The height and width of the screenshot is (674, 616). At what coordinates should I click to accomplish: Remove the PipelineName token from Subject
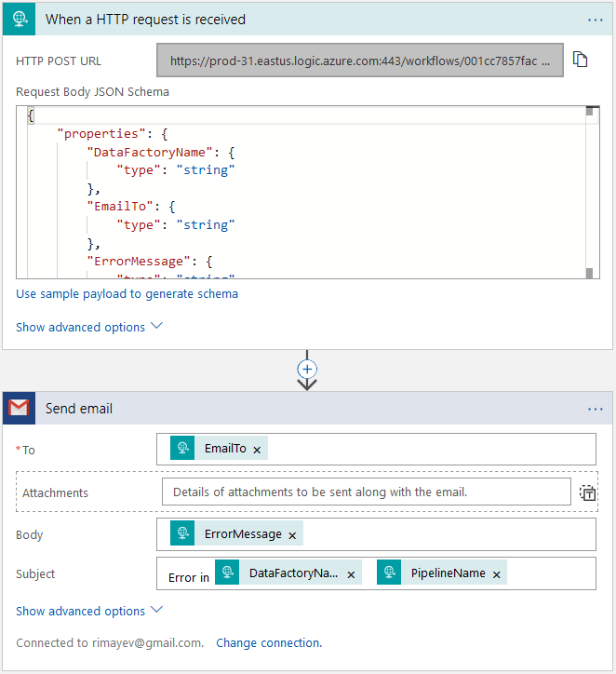(x=497, y=574)
